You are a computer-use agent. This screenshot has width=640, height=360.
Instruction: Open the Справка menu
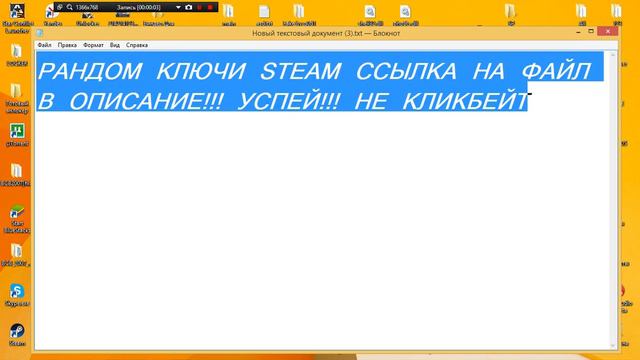tap(137, 45)
